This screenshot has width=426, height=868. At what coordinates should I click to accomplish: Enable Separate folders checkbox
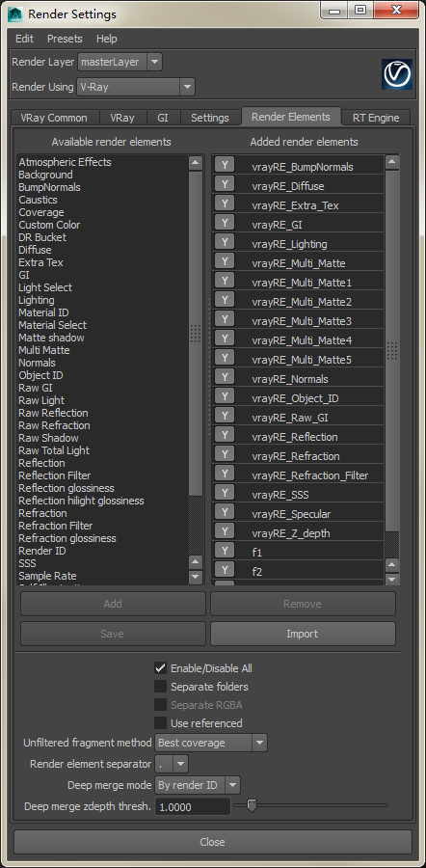tap(160, 687)
